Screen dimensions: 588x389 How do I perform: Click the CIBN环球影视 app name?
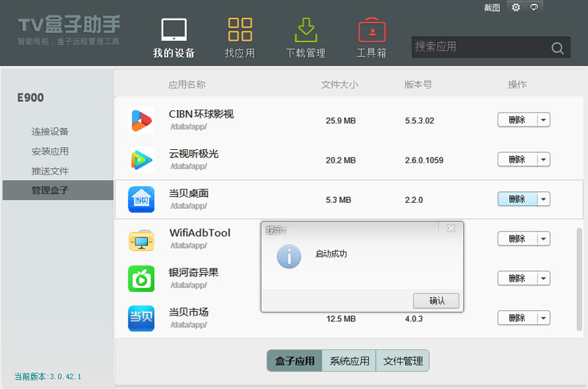[201, 114]
